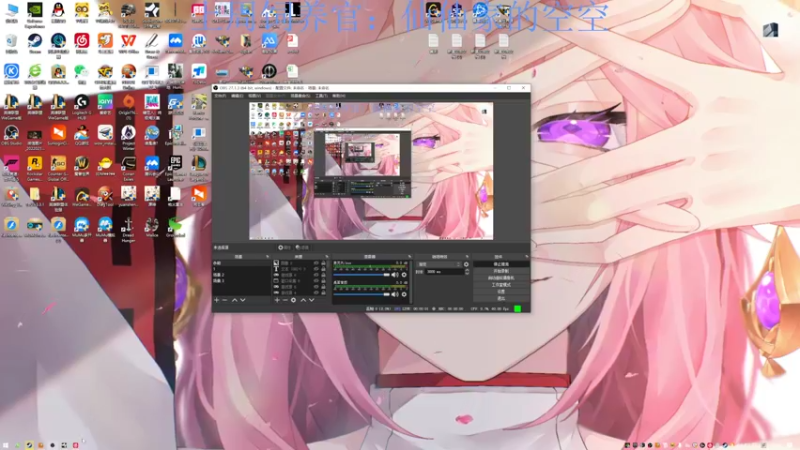Open the scene transition type dropdown
Screen dimensions: 800x450
(439, 264)
